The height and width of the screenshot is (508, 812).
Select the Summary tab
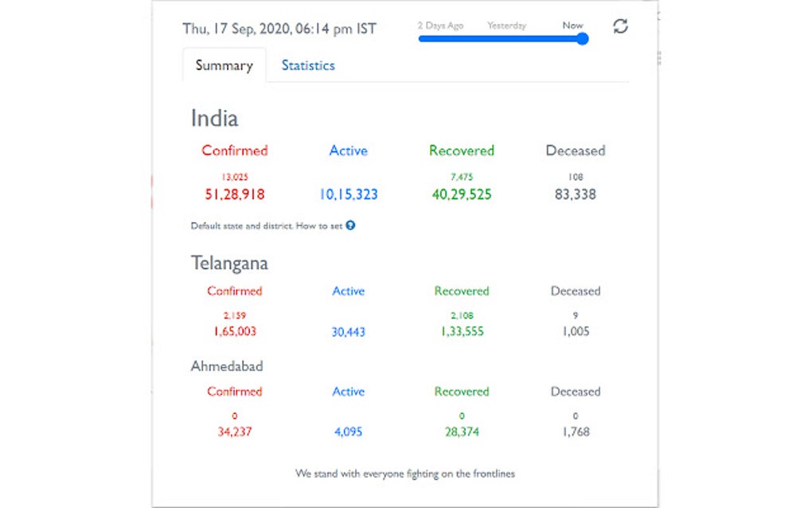tap(224, 65)
